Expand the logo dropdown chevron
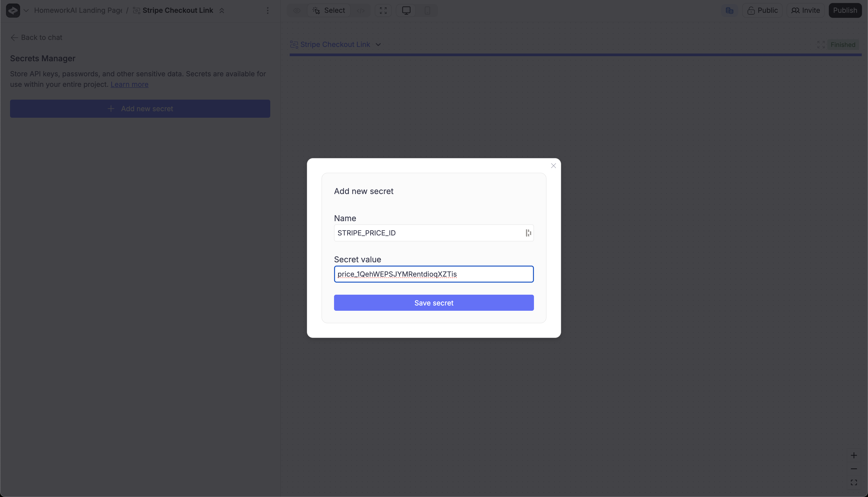Screen dimensions: 868x497 click(x=26, y=11)
